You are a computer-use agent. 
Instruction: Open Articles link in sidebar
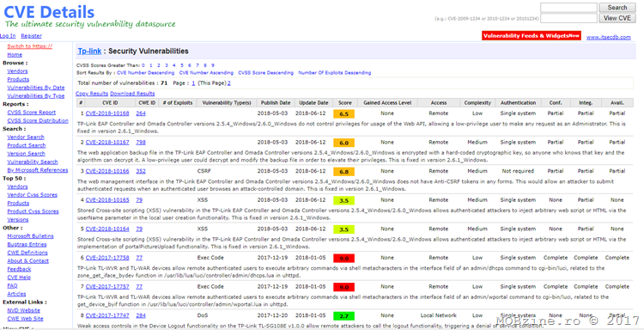point(16,294)
